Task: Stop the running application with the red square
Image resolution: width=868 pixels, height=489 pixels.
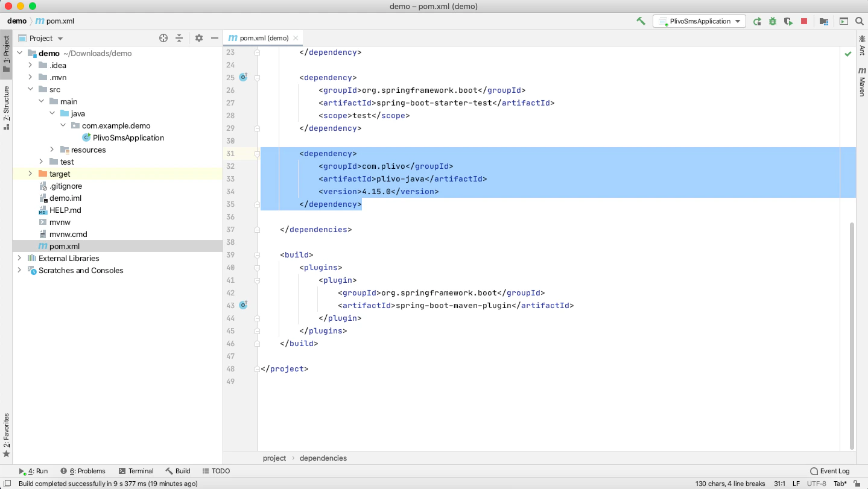Action: point(803,21)
